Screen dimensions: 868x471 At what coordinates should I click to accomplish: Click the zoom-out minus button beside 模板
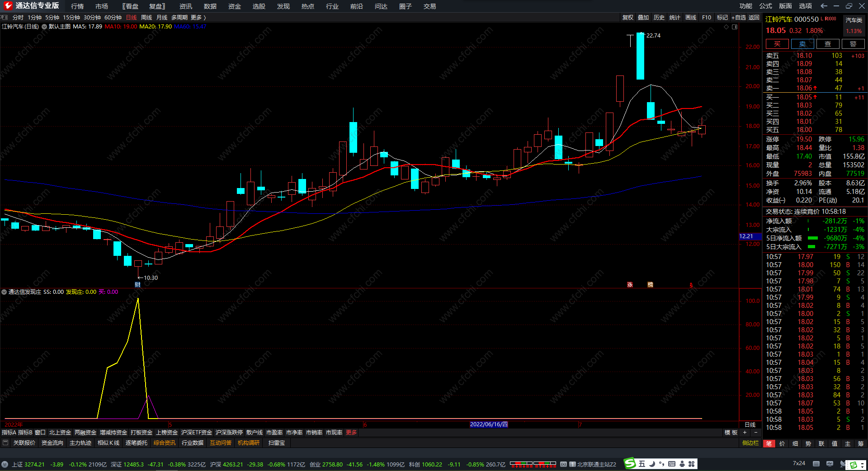[756, 433]
